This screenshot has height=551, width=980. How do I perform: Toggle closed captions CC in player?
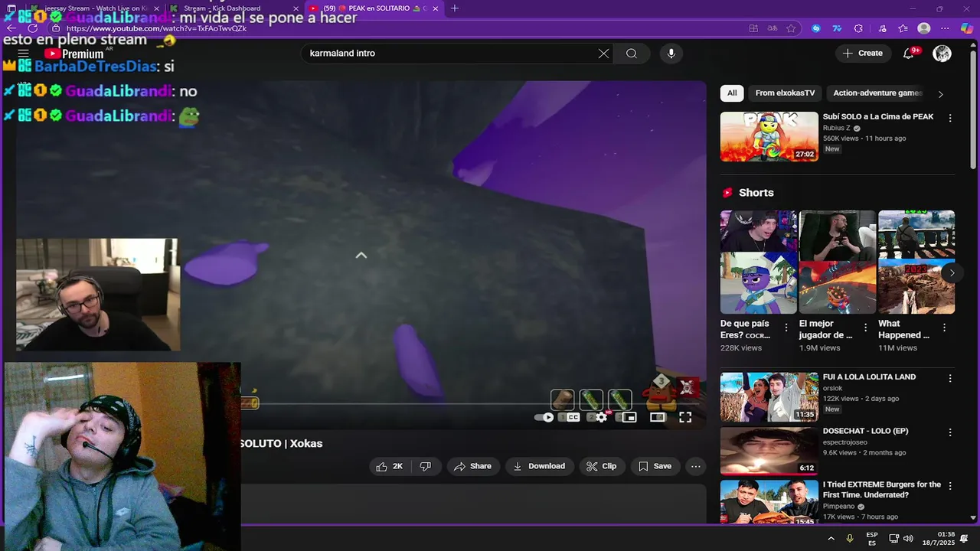[573, 417]
